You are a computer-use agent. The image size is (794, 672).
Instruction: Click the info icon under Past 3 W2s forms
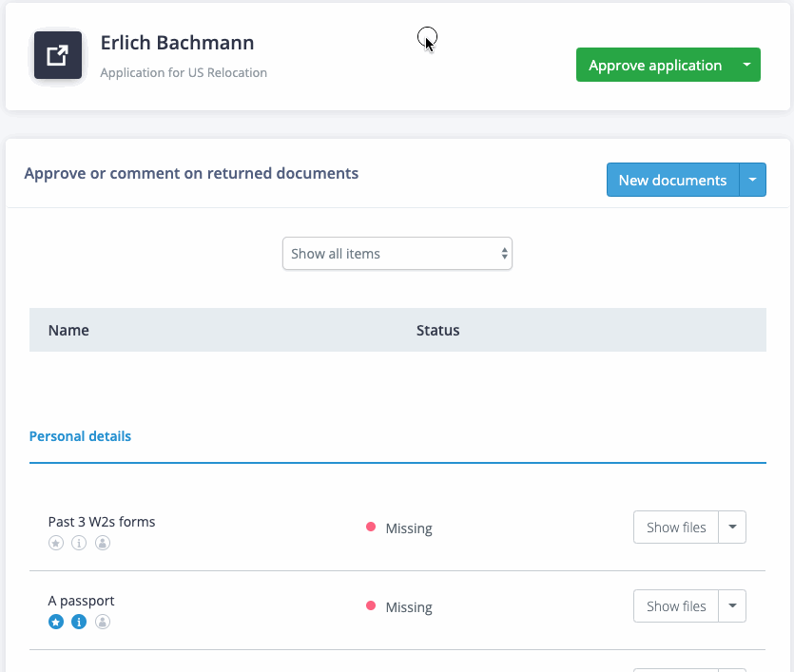(x=79, y=543)
